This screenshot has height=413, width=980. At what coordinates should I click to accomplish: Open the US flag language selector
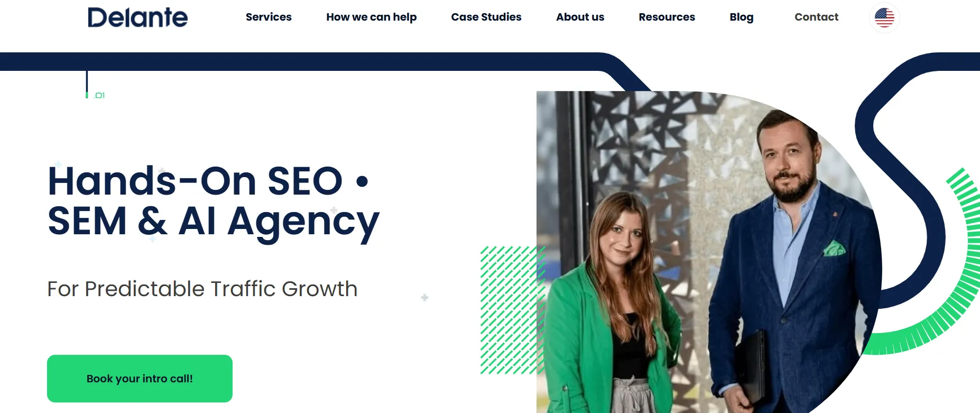coord(884,17)
